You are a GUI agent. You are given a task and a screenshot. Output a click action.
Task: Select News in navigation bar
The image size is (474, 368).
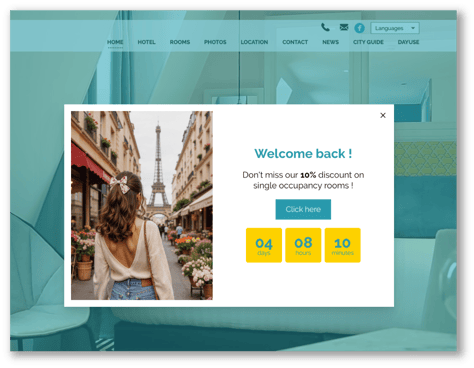(x=330, y=42)
